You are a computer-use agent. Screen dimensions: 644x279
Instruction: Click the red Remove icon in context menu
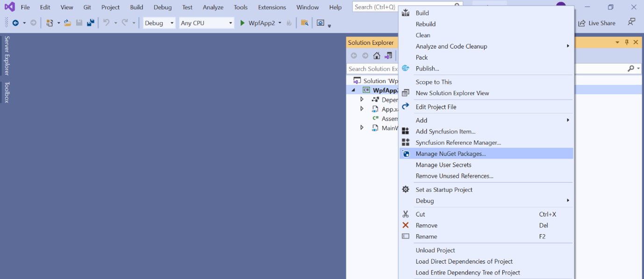coord(406,225)
